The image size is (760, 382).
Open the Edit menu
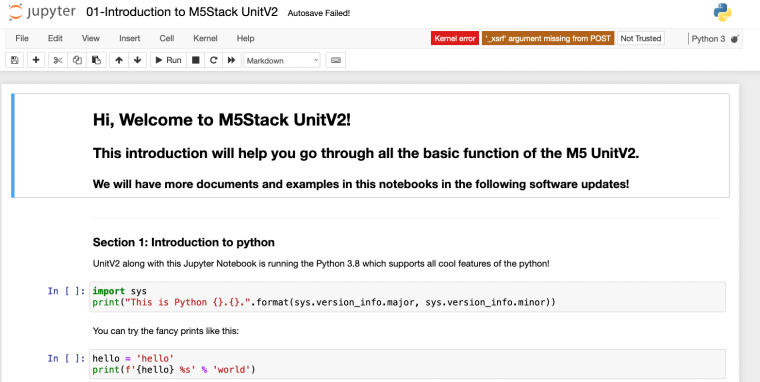pos(55,38)
